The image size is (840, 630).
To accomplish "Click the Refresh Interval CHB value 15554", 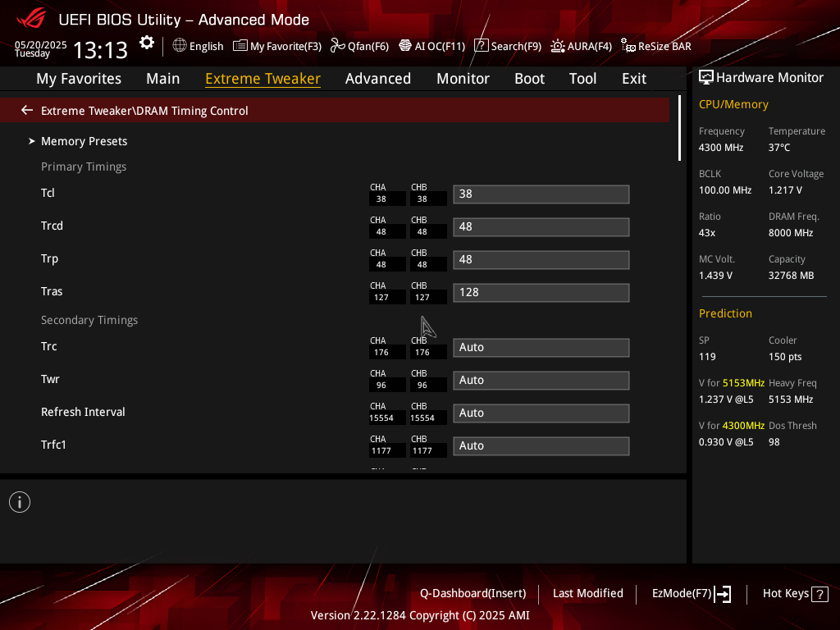I will click(x=422, y=418).
